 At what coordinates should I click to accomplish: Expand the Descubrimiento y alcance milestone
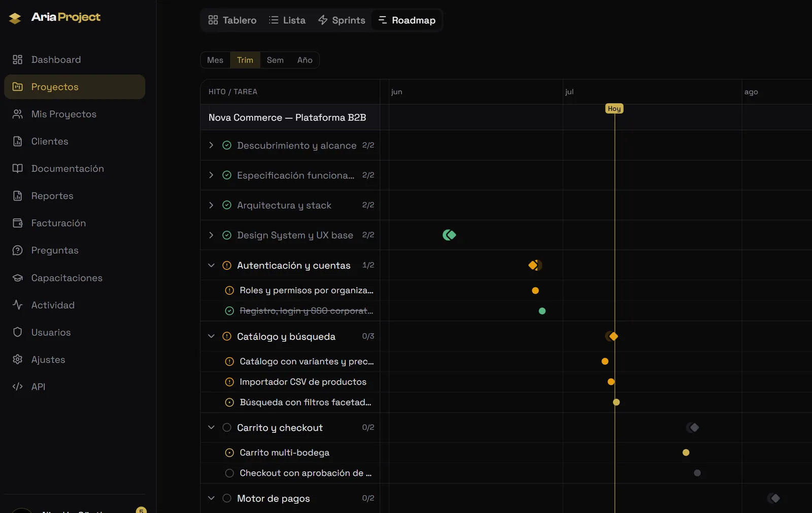[x=211, y=145]
